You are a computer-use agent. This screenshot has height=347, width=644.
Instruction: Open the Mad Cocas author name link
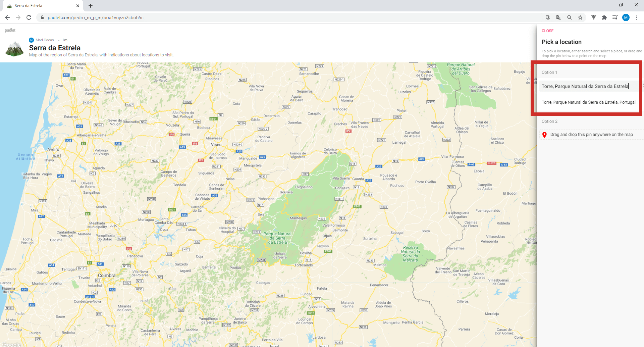pyautogui.click(x=45, y=40)
